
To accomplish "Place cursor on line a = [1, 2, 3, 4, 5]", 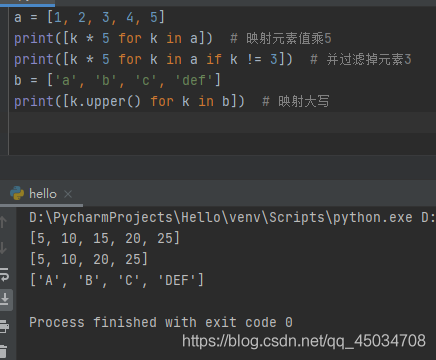I will click(89, 17).
